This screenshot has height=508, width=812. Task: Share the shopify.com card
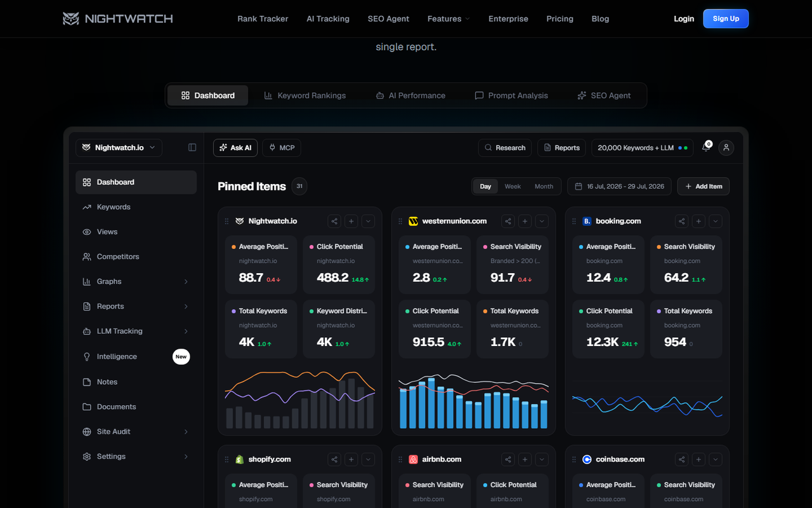[334, 459]
